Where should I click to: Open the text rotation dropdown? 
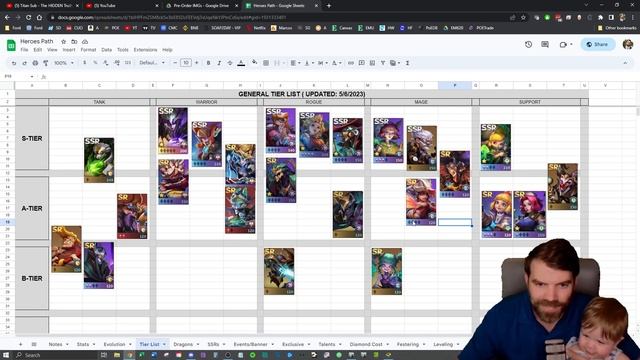tap(336, 63)
